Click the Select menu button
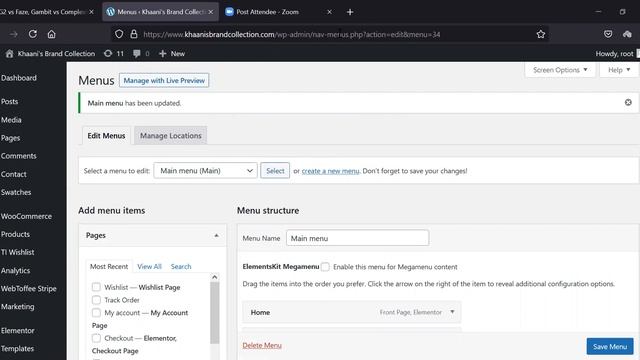Screen dimensions: 640x360 (x=275, y=171)
